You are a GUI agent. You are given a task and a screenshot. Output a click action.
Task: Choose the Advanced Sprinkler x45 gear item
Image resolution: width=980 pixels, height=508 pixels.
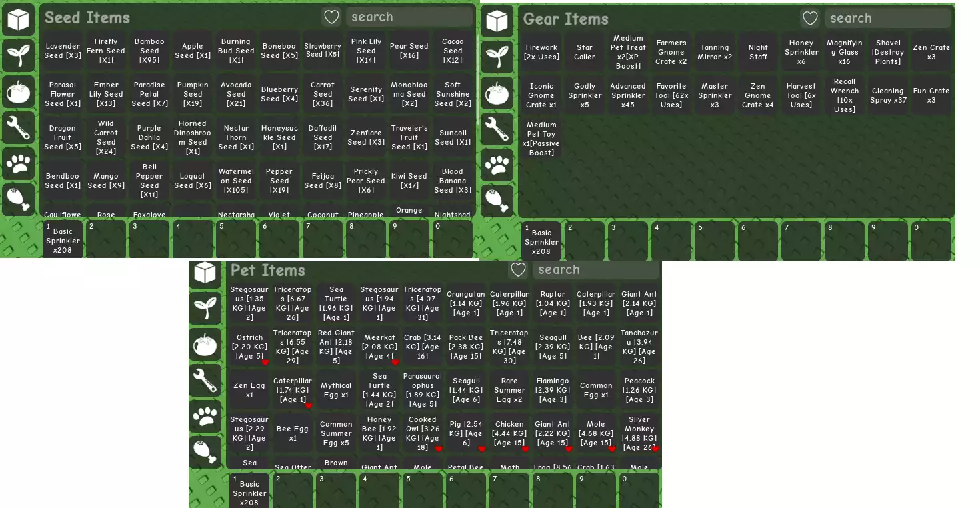pos(627,95)
